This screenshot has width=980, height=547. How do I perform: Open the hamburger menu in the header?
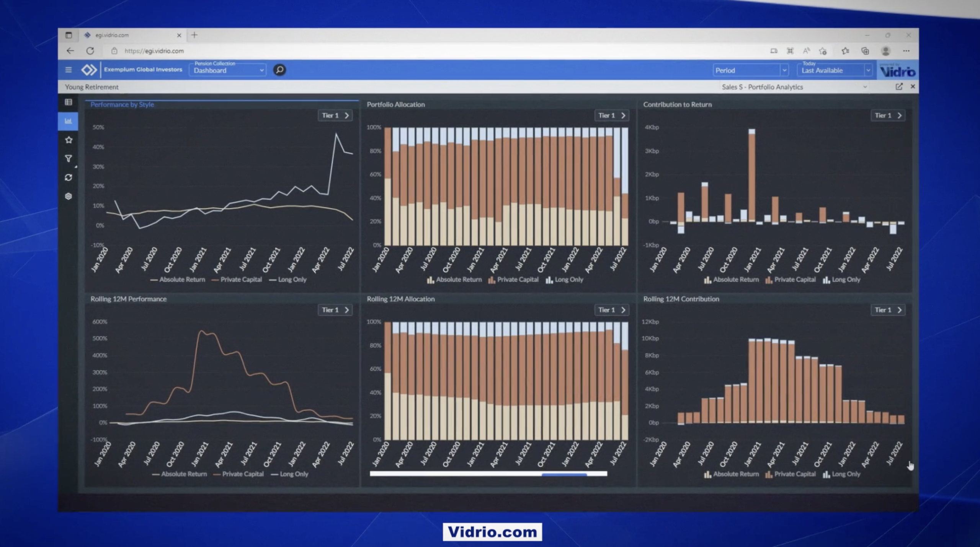(x=69, y=70)
